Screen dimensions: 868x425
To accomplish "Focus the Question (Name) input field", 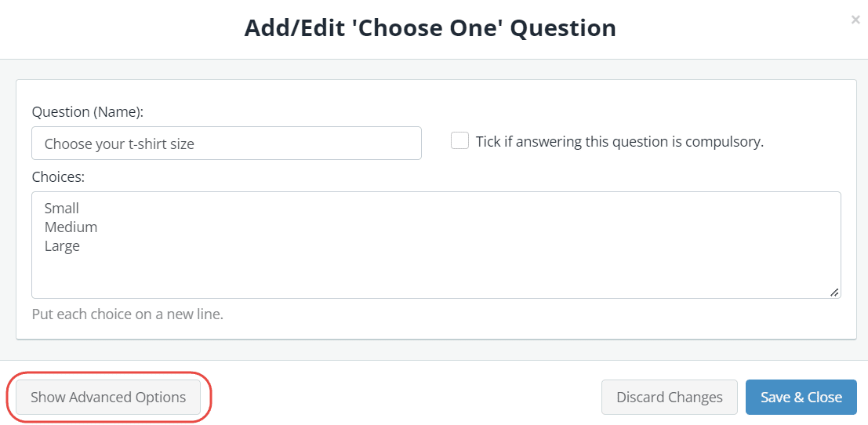I will 227,143.
